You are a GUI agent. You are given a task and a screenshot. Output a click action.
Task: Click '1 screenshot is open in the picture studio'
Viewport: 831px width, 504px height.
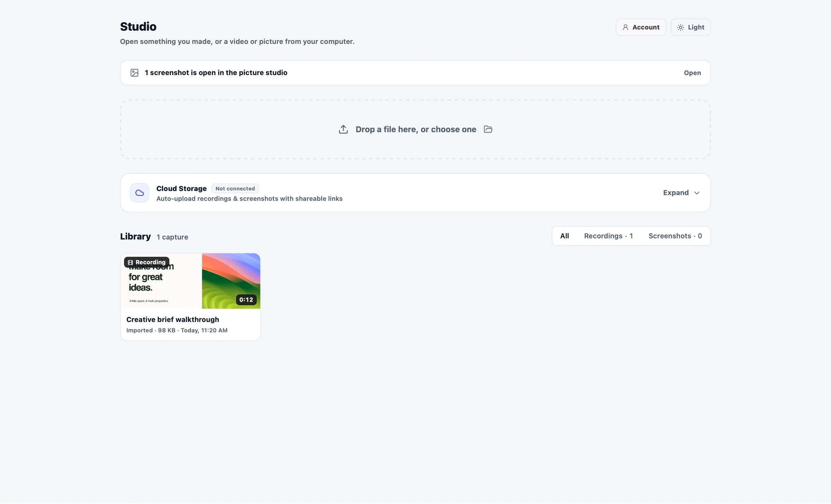[216, 73]
